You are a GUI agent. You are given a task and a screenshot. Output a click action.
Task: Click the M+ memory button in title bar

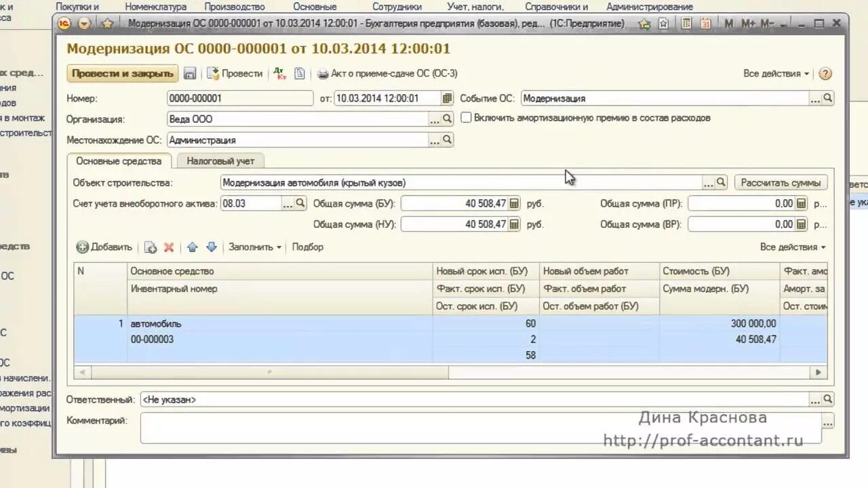tap(748, 24)
